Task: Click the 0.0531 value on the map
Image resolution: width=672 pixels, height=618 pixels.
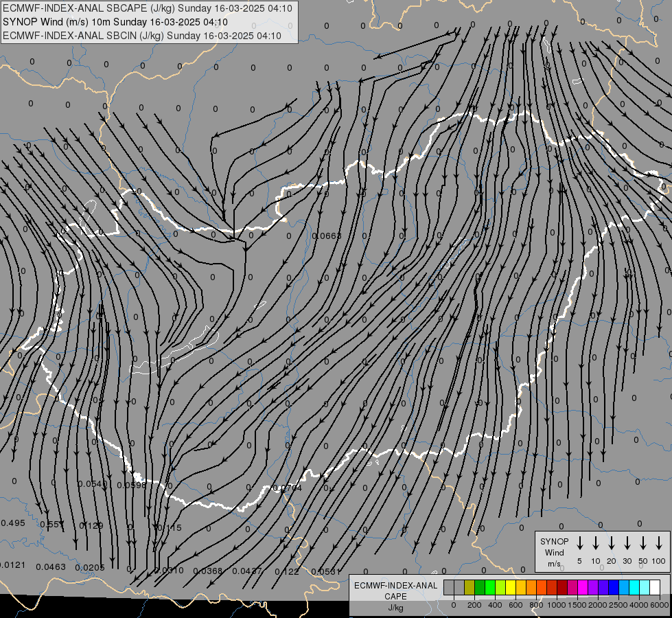Action: (326, 572)
